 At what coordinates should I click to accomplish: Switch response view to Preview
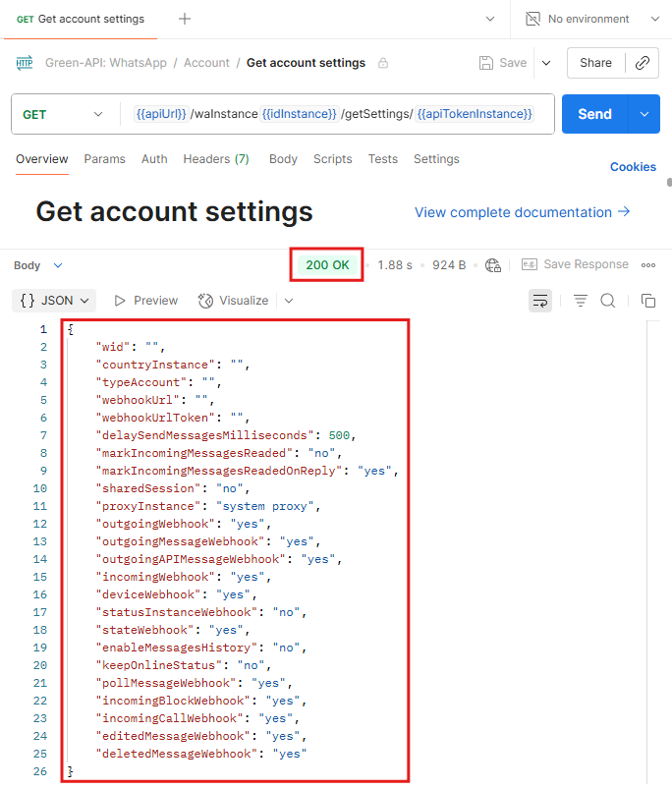click(146, 301)
